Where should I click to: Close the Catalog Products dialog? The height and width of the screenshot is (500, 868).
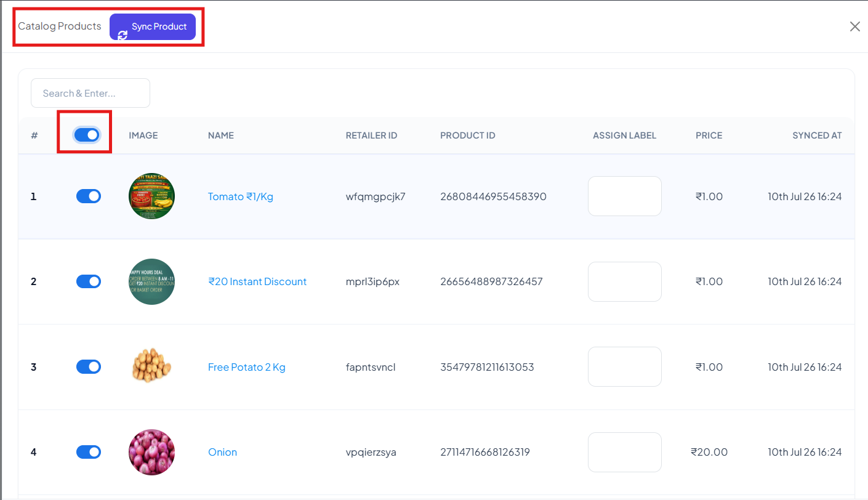tap(854, 26)
